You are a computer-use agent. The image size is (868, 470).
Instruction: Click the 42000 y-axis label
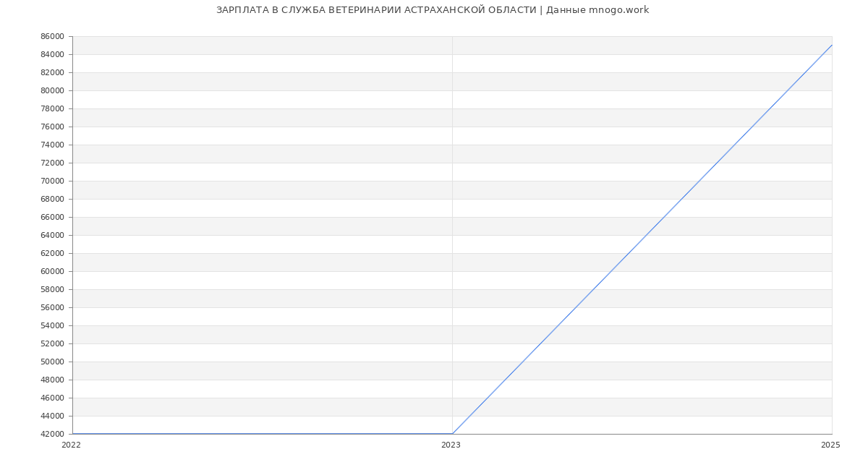pos(53,435)
